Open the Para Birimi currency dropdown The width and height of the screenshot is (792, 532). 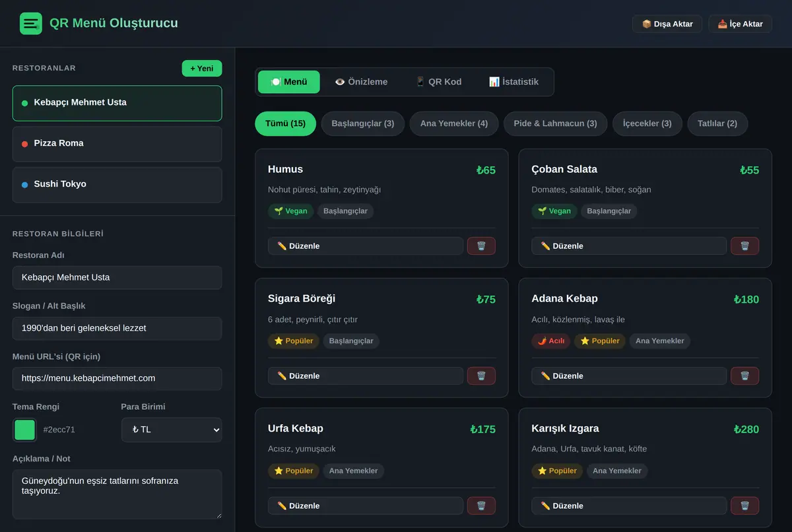pos(172,430)
